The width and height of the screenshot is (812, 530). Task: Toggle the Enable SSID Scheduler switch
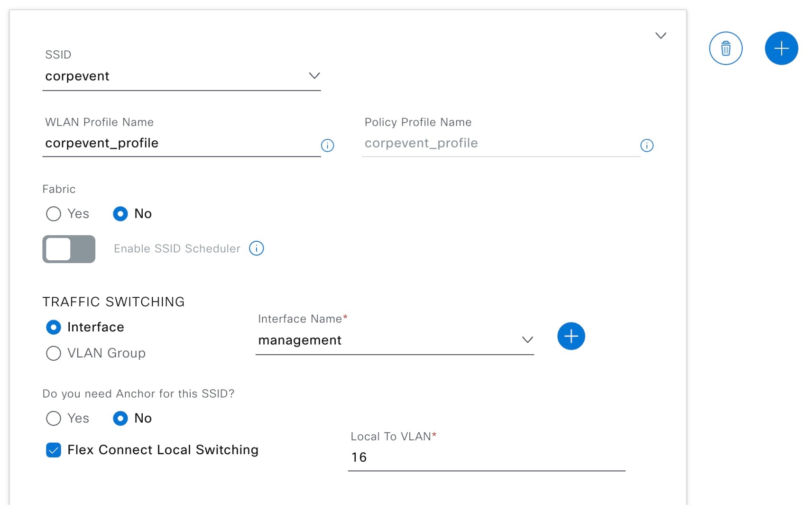(69, 249)
